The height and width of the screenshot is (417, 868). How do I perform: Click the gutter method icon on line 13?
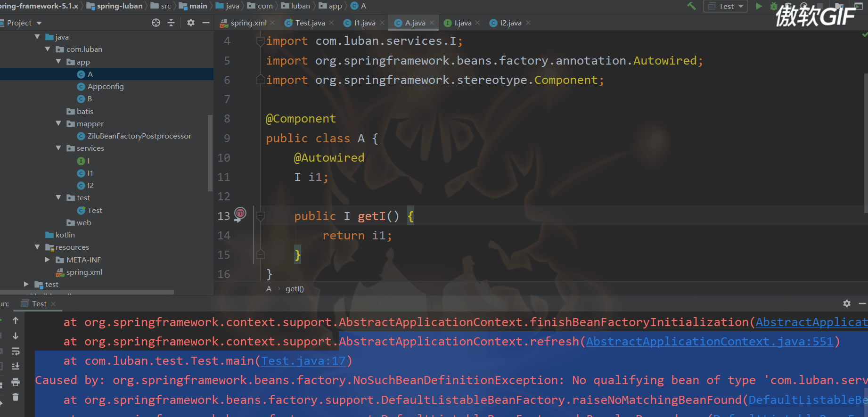(x=240, y=214)
